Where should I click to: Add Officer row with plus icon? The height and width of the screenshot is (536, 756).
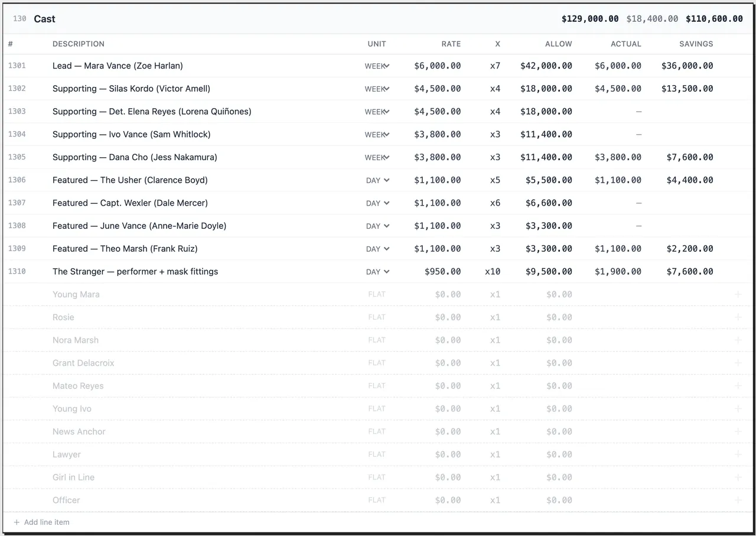738,500
